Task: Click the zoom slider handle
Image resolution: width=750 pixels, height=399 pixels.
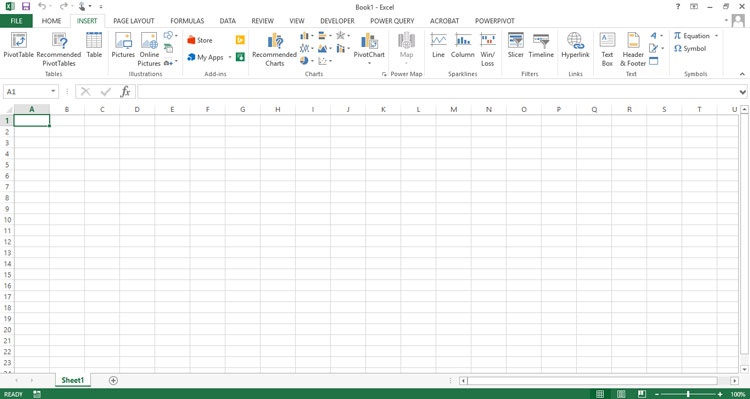Action: (x=688, y=394)
